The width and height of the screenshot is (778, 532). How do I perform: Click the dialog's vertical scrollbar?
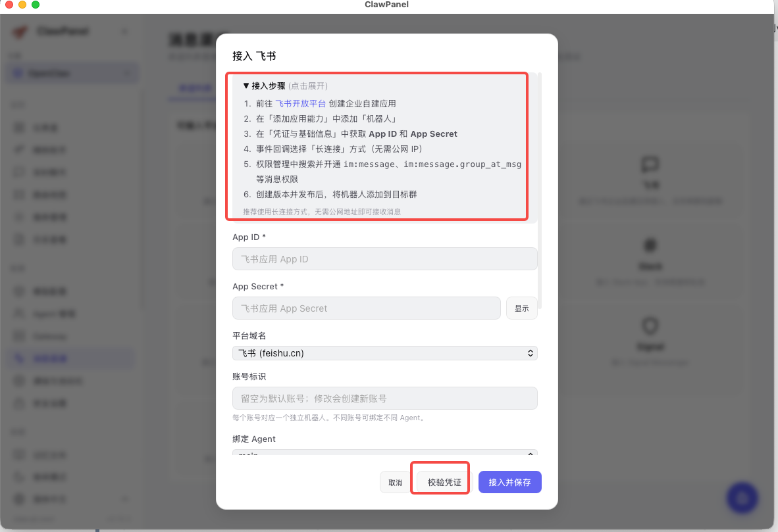[x=540, y=191]
